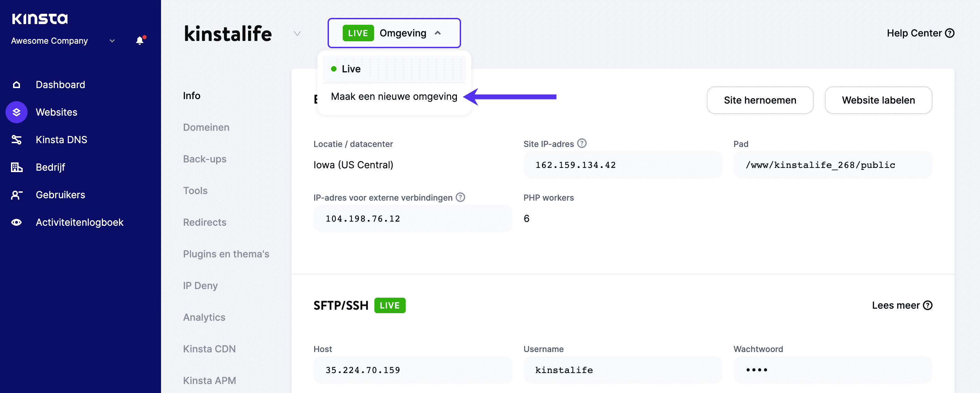The width and height of the screenshot is (980, 393).
Task: Click the Activiteitenlogboek eye icon
Action: coord(17,222)
